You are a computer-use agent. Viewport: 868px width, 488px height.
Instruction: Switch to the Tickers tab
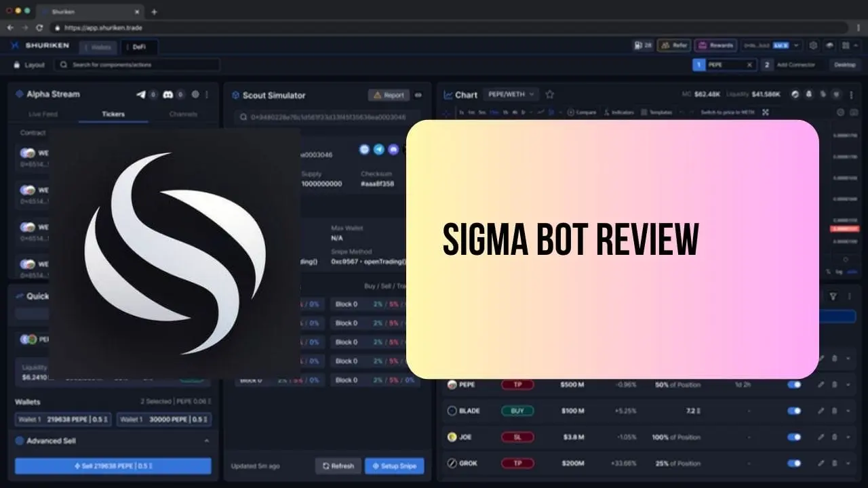coord(113,114)
